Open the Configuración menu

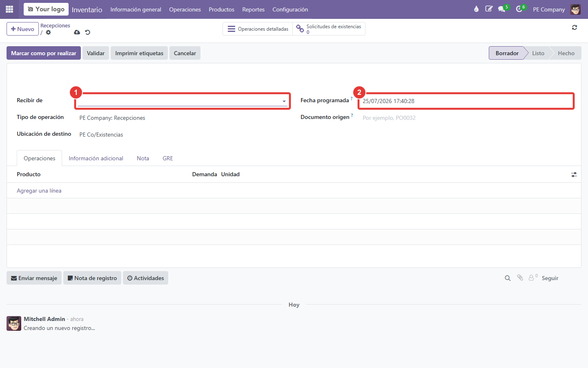coord(290,9)
